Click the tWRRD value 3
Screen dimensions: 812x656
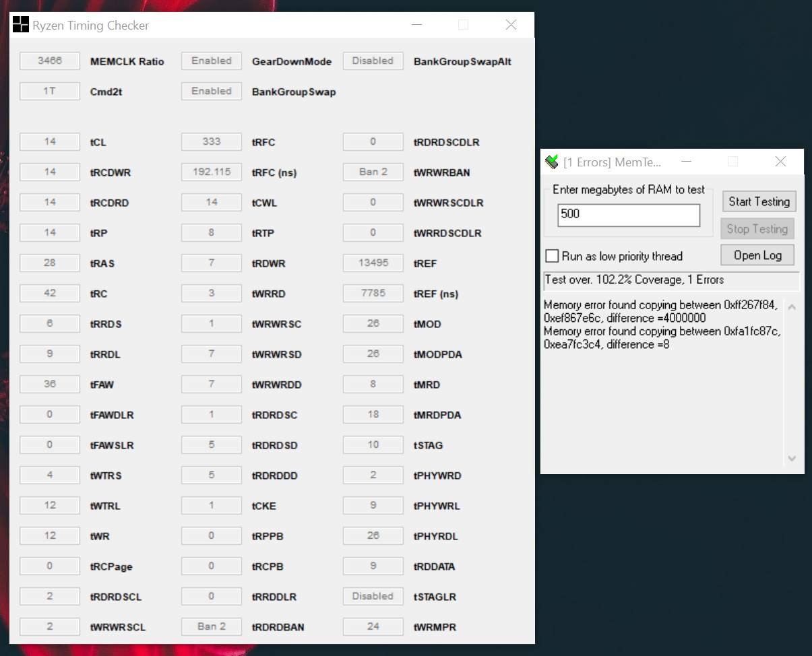212,293
